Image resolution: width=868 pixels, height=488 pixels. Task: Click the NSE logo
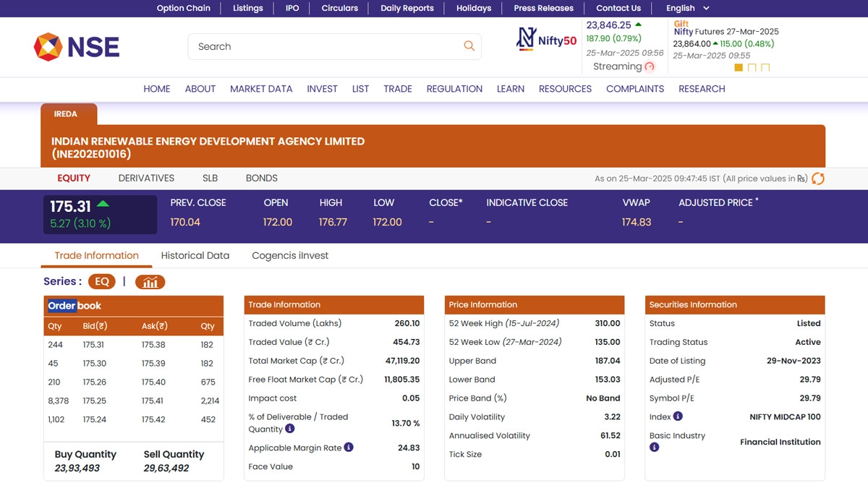(77, 47)
